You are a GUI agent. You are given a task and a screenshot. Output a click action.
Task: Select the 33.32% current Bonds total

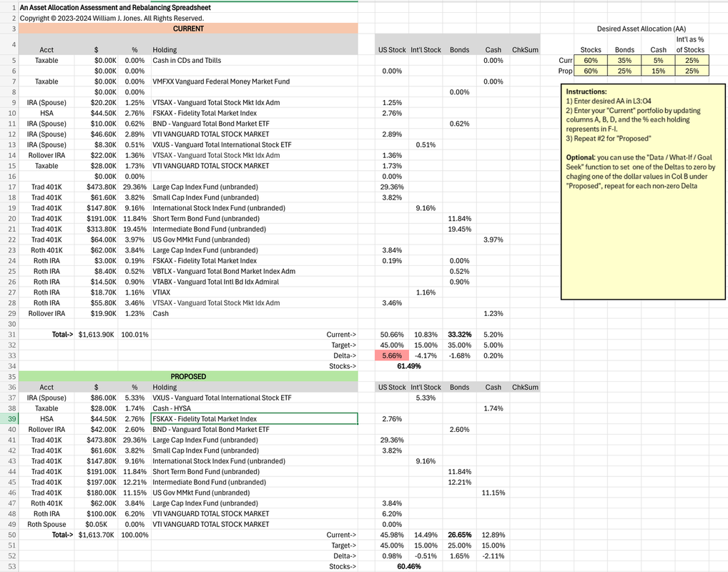tap(460, 335)
